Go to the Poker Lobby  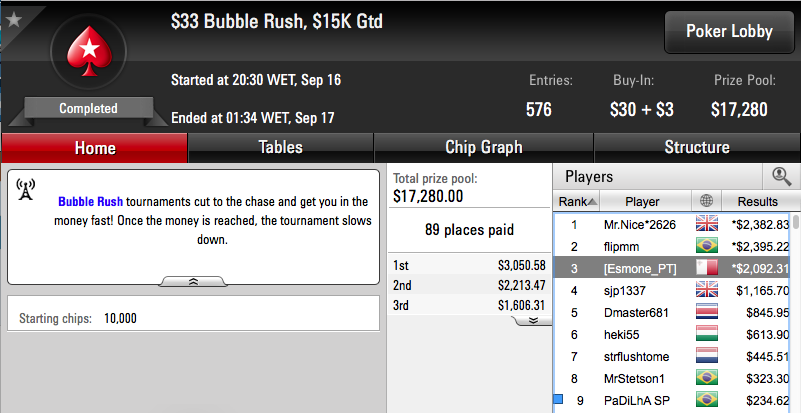click(x=729, y=32)
